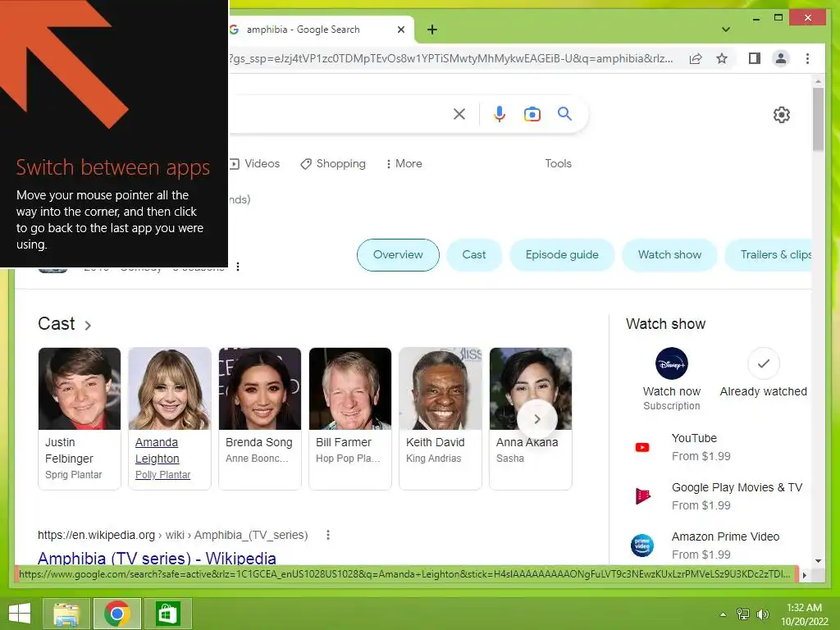
Task: Click Chrome icon in taskbar
Action: (x=117, y=614)
